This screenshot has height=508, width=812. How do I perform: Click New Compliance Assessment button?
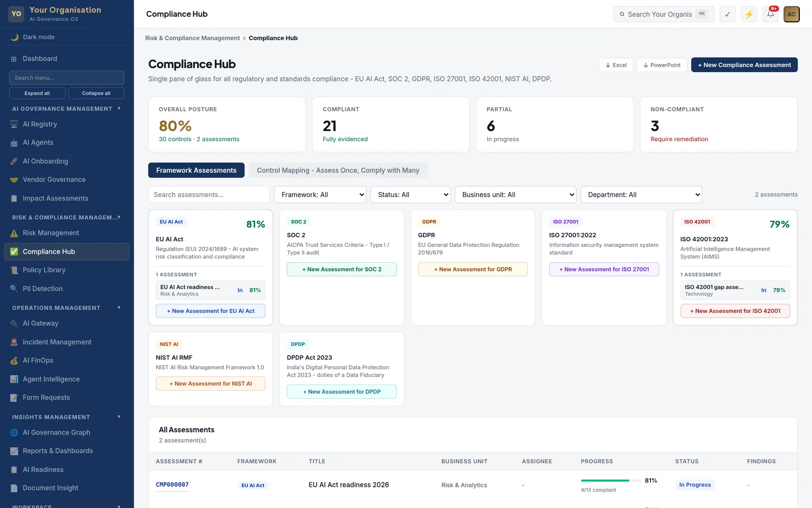click(x=745, y=65)
